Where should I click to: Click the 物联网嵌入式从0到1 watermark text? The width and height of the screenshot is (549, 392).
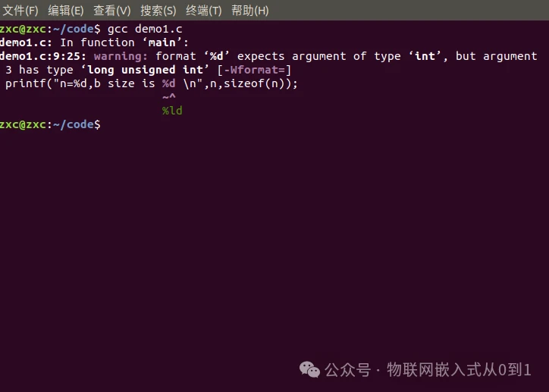(459, 370)
